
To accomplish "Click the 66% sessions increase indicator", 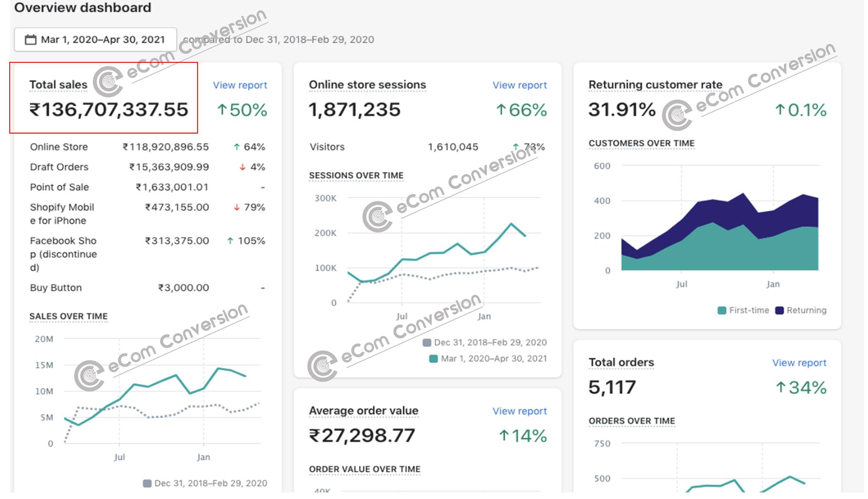I will (521, 110).
